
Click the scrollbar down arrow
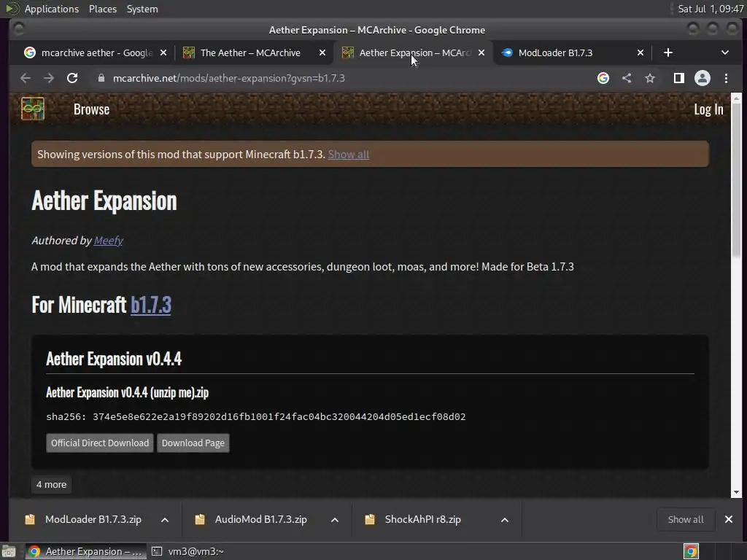[x=737, y=492]
